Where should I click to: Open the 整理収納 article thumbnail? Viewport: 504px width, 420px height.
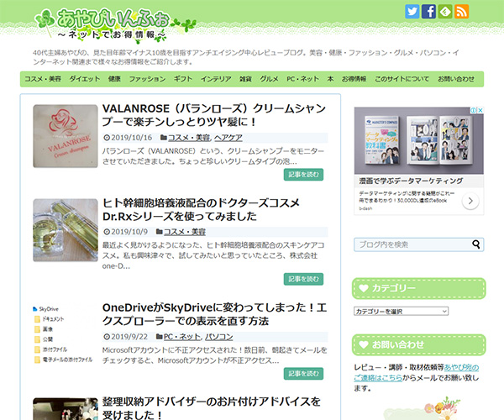[x=66, y=409]
